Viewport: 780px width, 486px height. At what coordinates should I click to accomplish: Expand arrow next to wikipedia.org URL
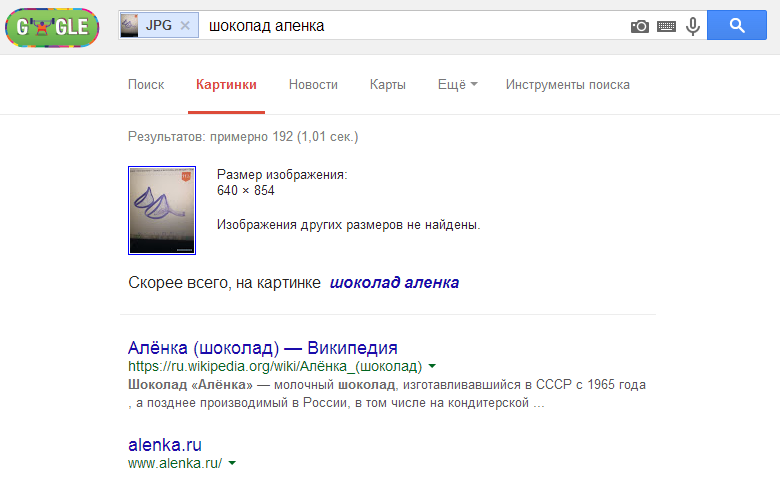[432, 366]
